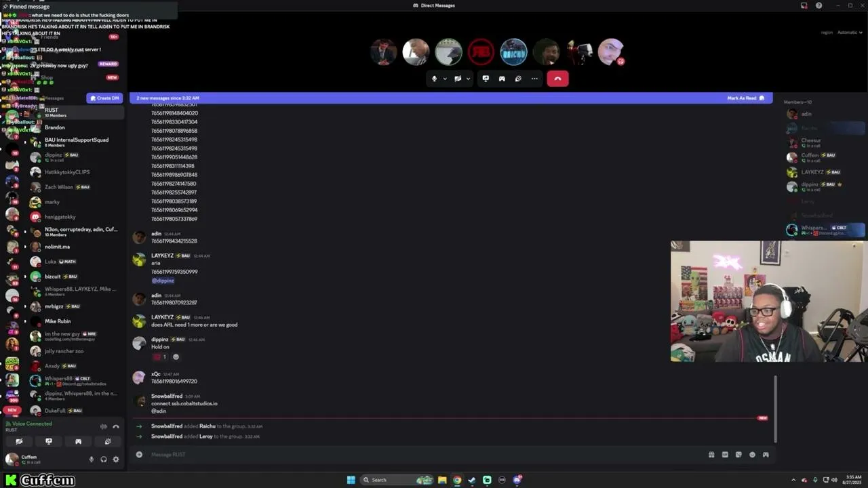Open camera options arrow in call controls
The height and width of the screenshot is (488, 868).
point(468,79)
